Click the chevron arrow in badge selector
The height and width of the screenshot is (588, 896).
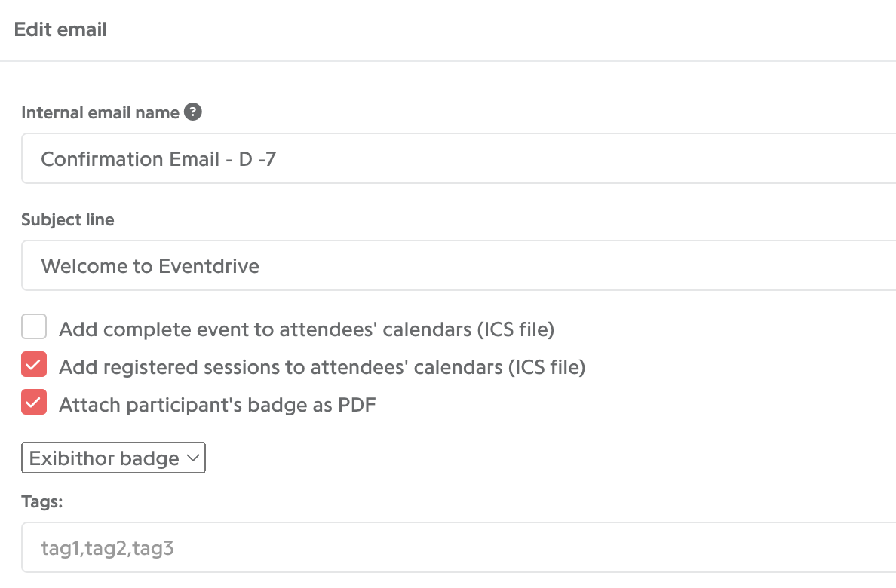(x=193, y=458)
